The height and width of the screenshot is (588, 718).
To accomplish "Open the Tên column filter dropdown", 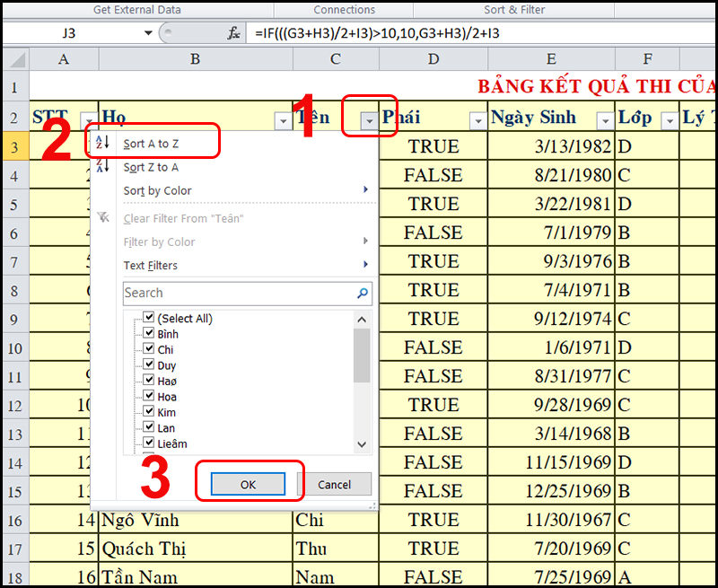I will point(369,121).
